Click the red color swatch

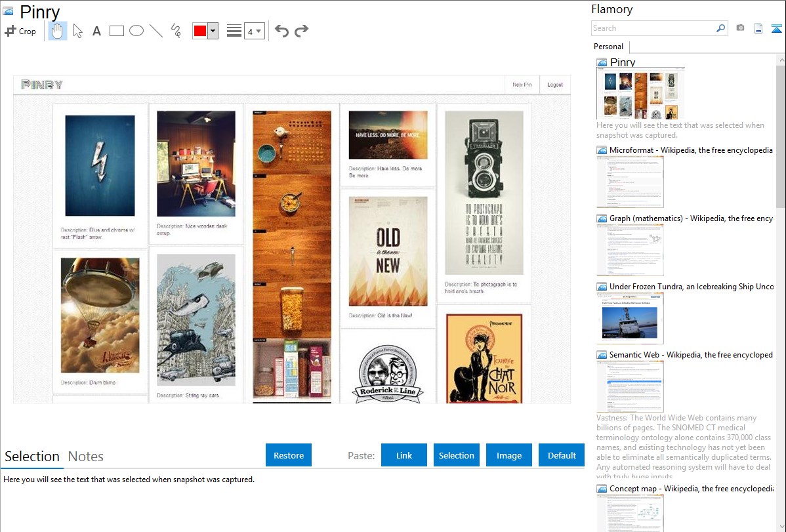(200, 31)
